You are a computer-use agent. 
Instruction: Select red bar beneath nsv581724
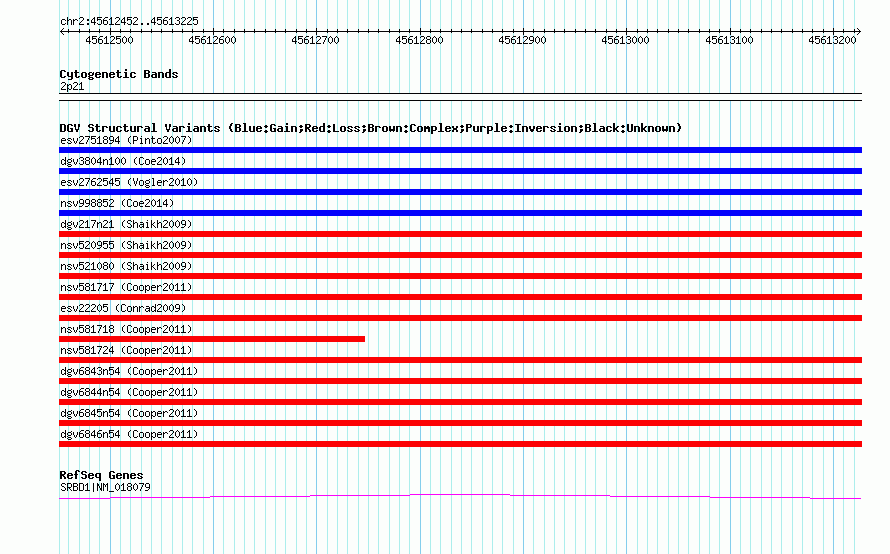[460, 360]
